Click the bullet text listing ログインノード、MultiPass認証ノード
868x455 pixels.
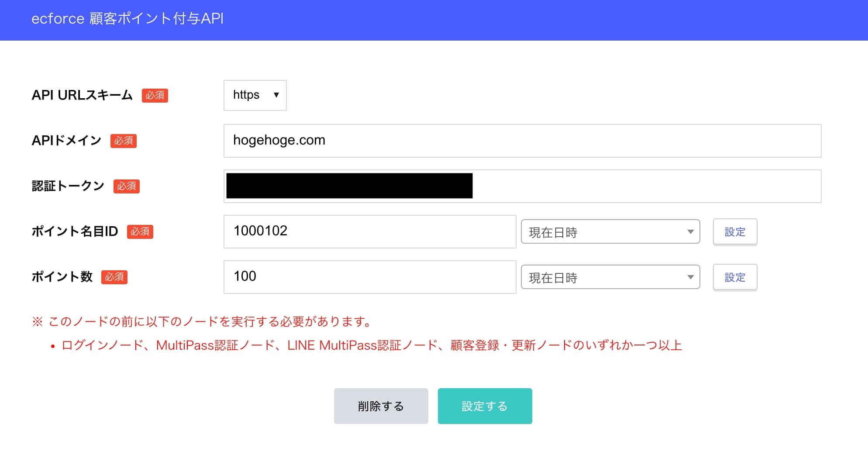pos(372,345)
